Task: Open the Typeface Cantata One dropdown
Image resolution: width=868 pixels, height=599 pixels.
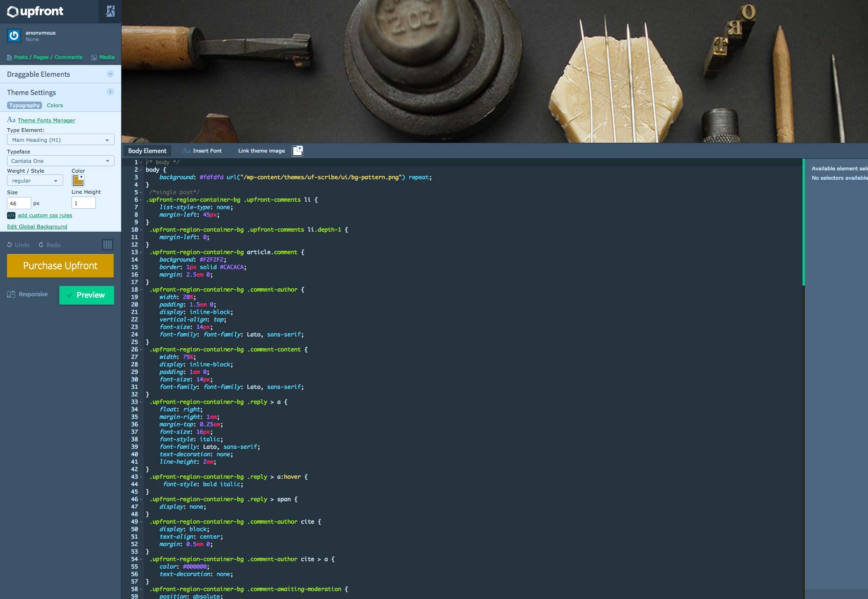Action: point(60,161)
